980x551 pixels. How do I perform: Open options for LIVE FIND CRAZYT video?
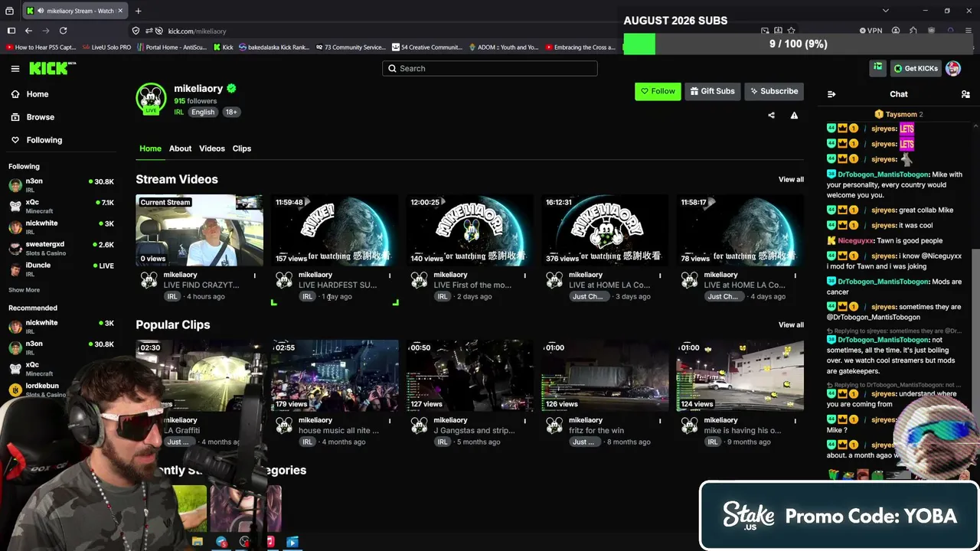point(255,275)
